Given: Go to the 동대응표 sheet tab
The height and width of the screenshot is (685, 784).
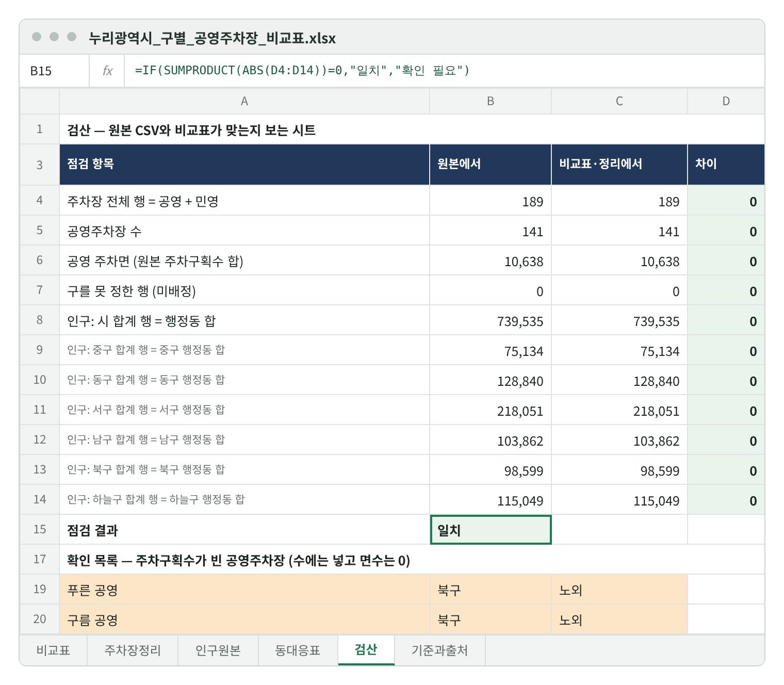Looking at the screenshot, I should 298,650.
